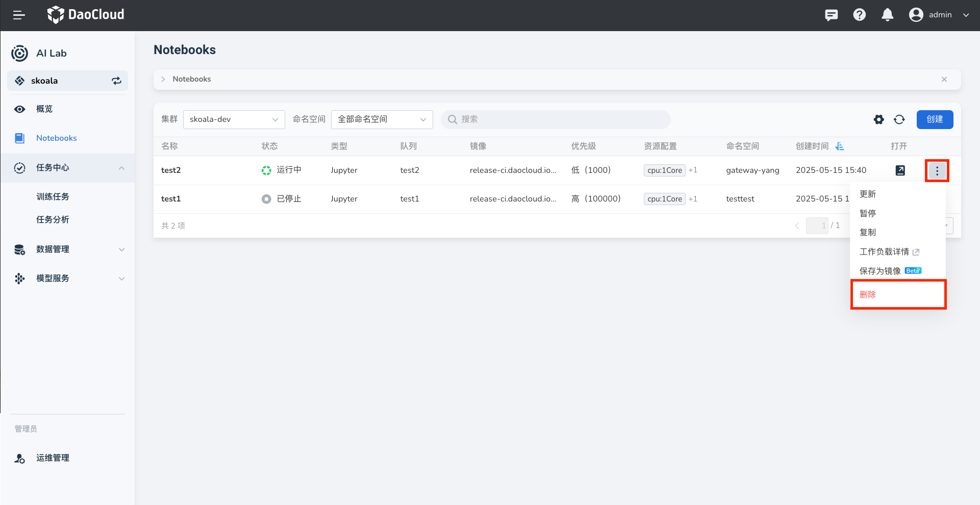Refresh the Notebooks list
980x505 pixels.
(899, 119)
